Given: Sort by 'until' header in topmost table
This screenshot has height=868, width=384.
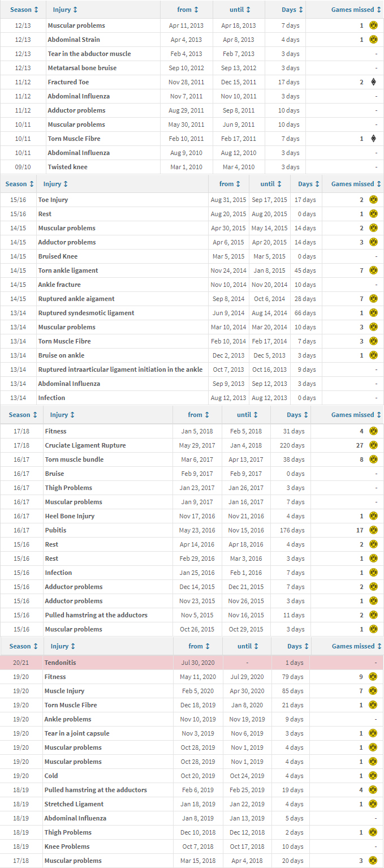Looking at the screenshot, I should tap(240, 10).
